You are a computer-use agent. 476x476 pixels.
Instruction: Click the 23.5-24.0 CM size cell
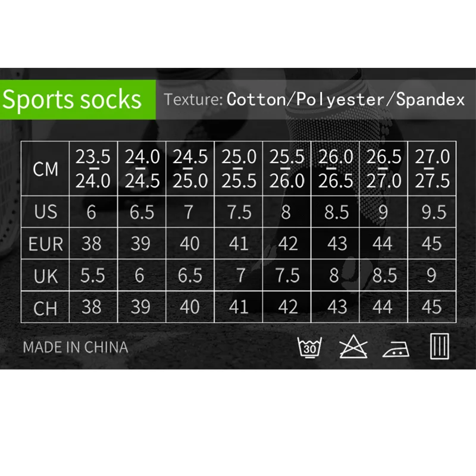coord(93,170)
